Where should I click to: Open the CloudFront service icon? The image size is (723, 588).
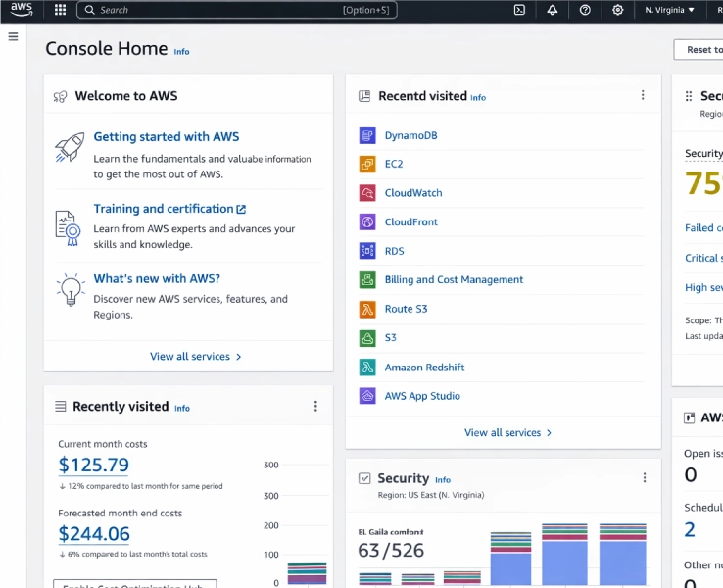coord(367,221)
